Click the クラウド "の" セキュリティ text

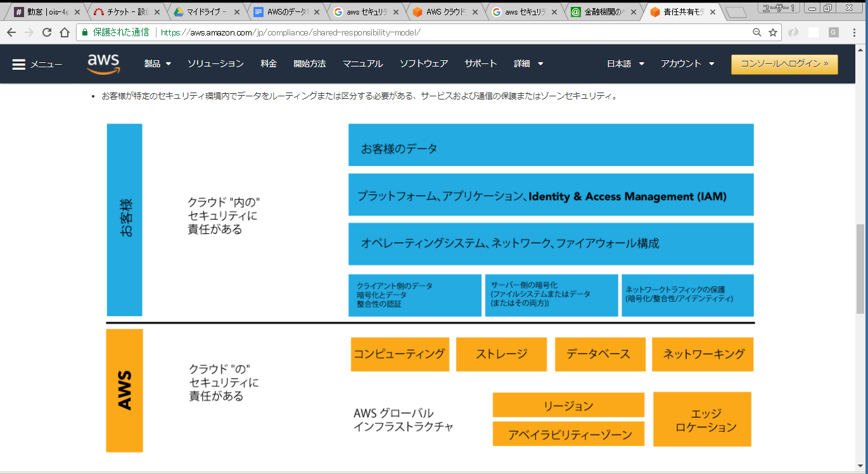point(224,382)
